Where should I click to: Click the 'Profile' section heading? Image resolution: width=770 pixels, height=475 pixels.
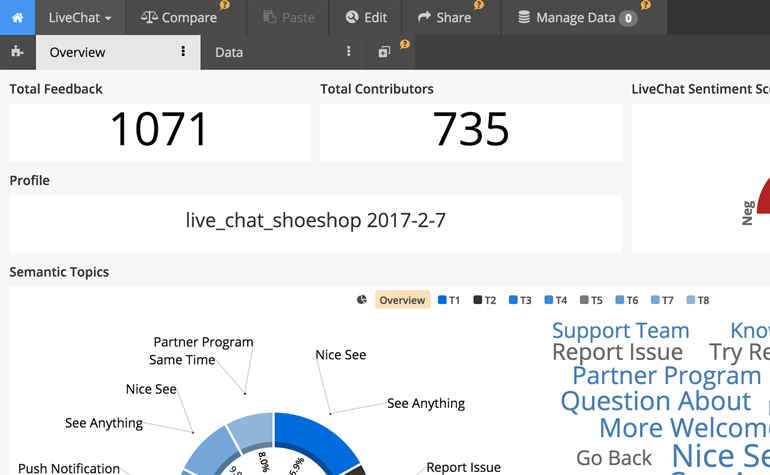tap(29, 180)
